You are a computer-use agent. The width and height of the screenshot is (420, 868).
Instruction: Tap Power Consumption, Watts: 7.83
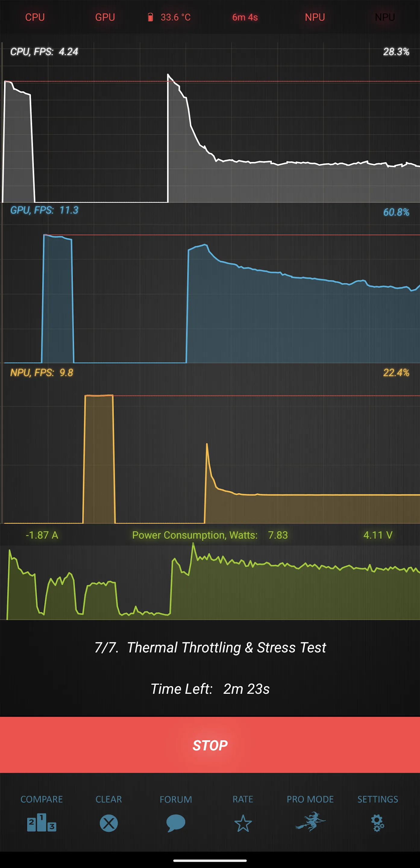pos(210,535)
